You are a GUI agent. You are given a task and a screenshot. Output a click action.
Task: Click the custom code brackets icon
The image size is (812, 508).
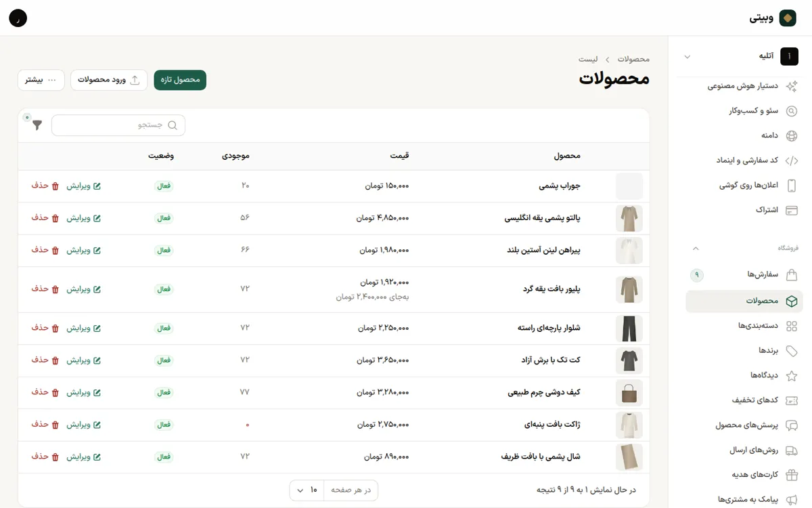(791, 161)
